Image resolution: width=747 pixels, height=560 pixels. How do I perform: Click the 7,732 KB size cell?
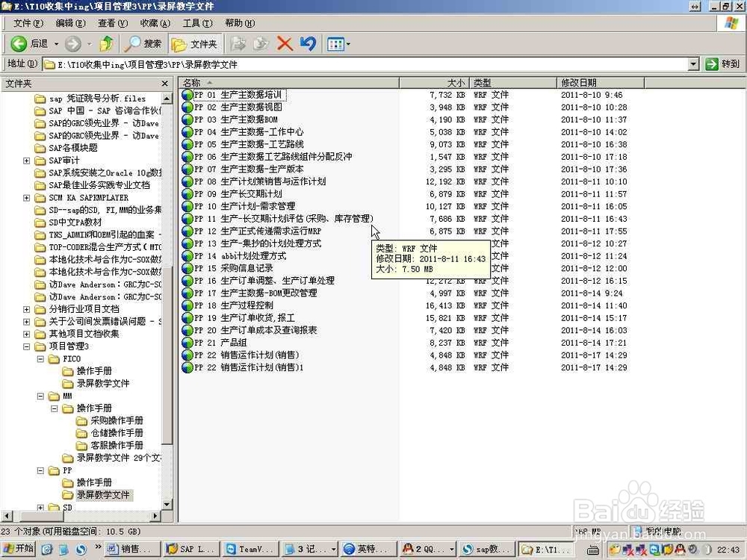[447, 95]
